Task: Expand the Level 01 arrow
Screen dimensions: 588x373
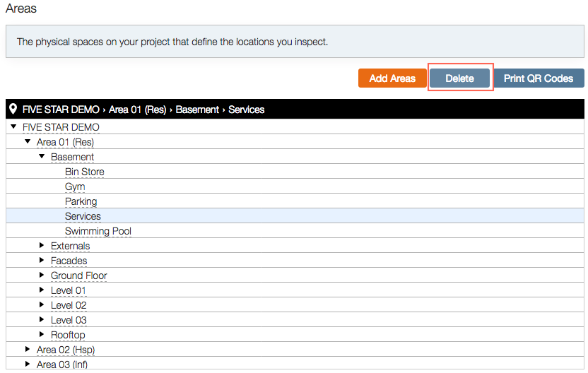Action: [x=42, y=290]
